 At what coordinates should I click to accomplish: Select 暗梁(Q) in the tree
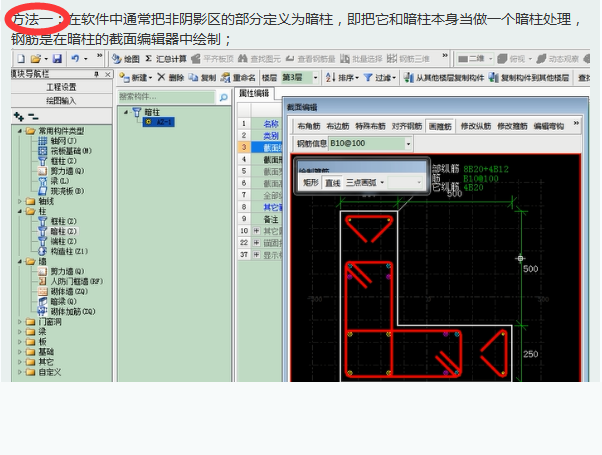point(58,301)
